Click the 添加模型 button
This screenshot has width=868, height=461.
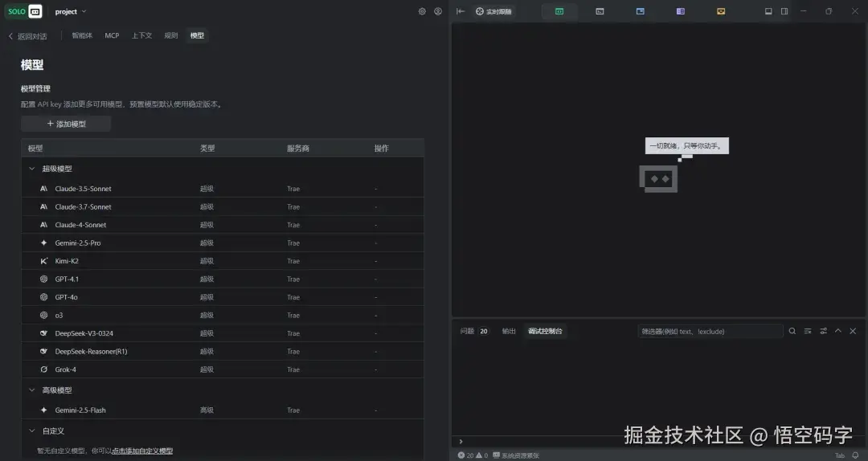coord(66,124)
